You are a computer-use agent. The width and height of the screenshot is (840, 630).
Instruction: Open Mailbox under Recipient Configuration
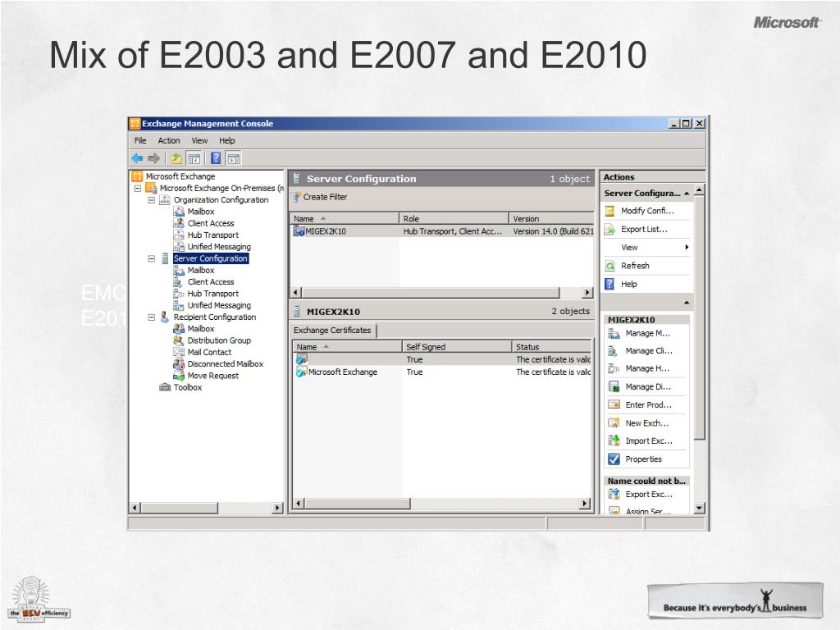[201, 329]
